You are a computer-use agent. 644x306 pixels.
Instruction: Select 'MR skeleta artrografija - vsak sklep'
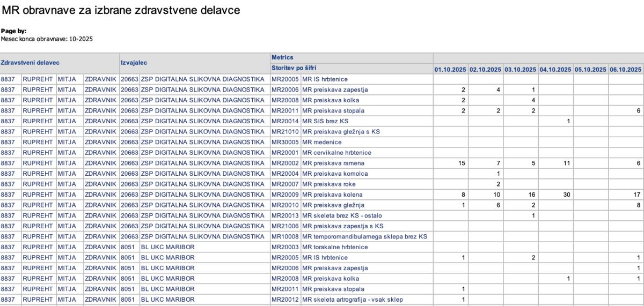pos(353,300)
